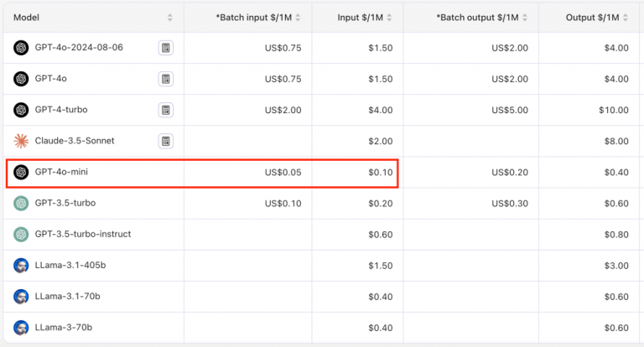Click the calculator icon beside GPT-4o-2024-08-06
This screenshot has width=644, height=347.
point(166,48)
